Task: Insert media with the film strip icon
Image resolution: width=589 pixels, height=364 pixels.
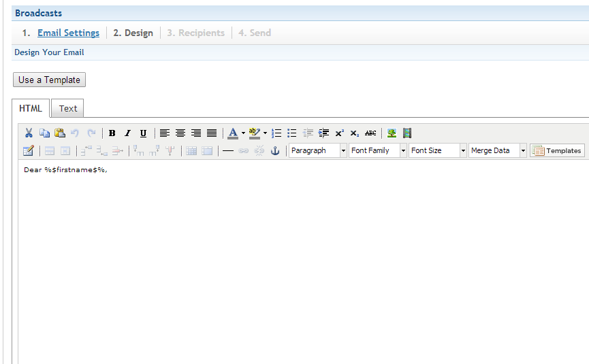Action: (x=407, y=133)
